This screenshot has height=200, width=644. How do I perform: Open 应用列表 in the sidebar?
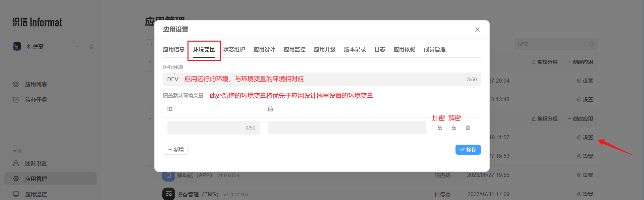click(36, 84)
